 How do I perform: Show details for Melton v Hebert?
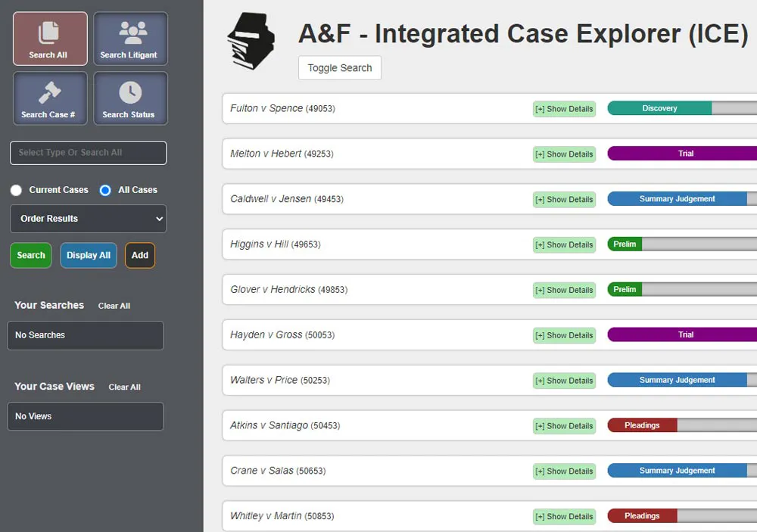[564, 154]
